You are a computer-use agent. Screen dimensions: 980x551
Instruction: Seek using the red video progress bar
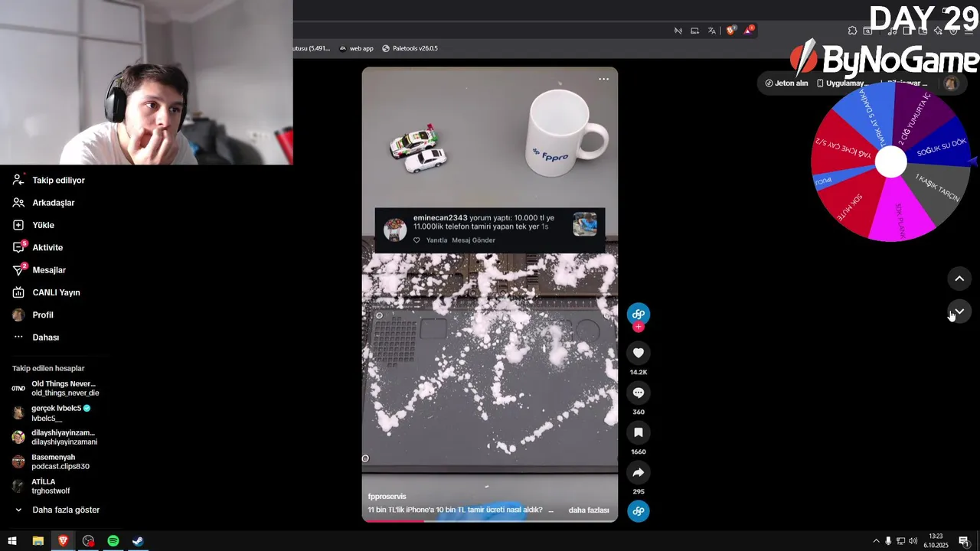pyautogui.click(x=490, y=520)
